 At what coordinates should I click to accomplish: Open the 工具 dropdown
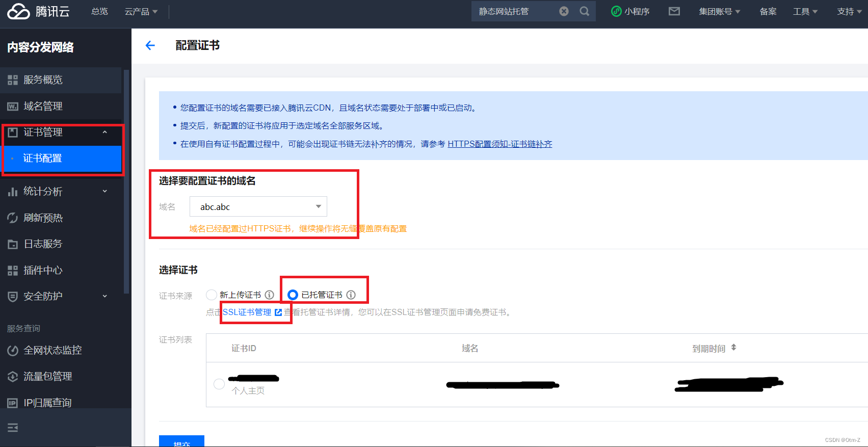pyautogui.click(x=805, y=11)
